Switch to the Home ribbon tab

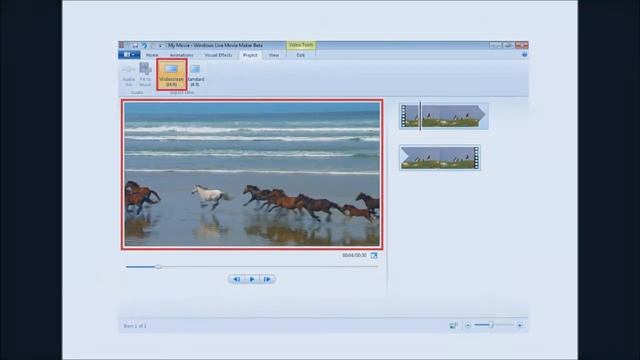click(152, 55)
